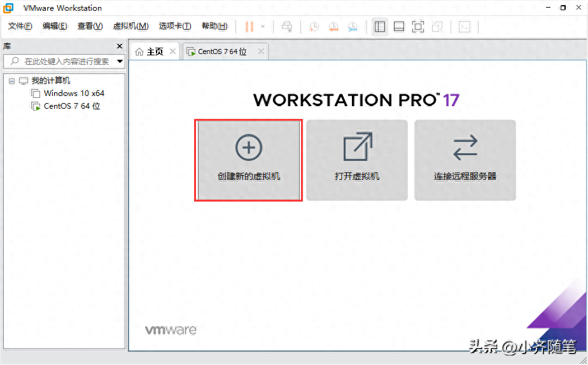Select CentOS 7 64 位 in library tree
This screenshot has width=588, height=365.
[x=72, y=106]
